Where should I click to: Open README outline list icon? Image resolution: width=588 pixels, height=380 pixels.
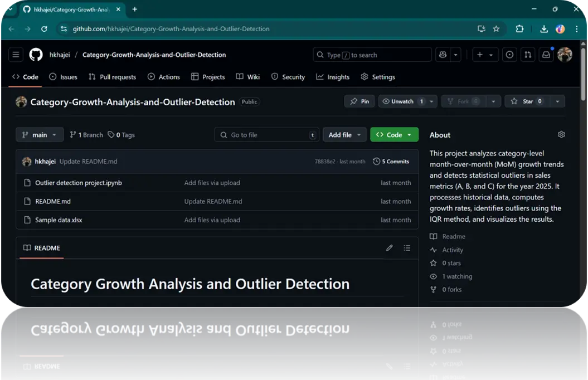[407, 248]
